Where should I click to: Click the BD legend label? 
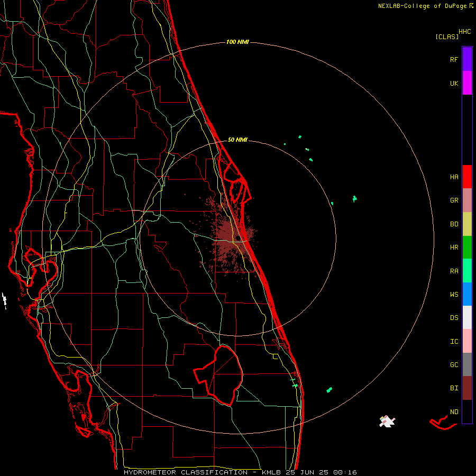pyautogui.click(x=454, y=224)
